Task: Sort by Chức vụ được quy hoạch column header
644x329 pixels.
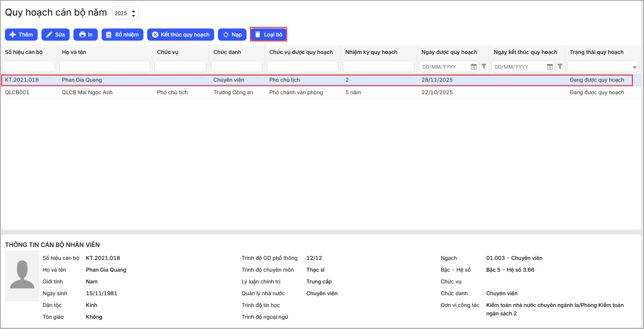Action: pyautogui.click(x=301, y=52)
